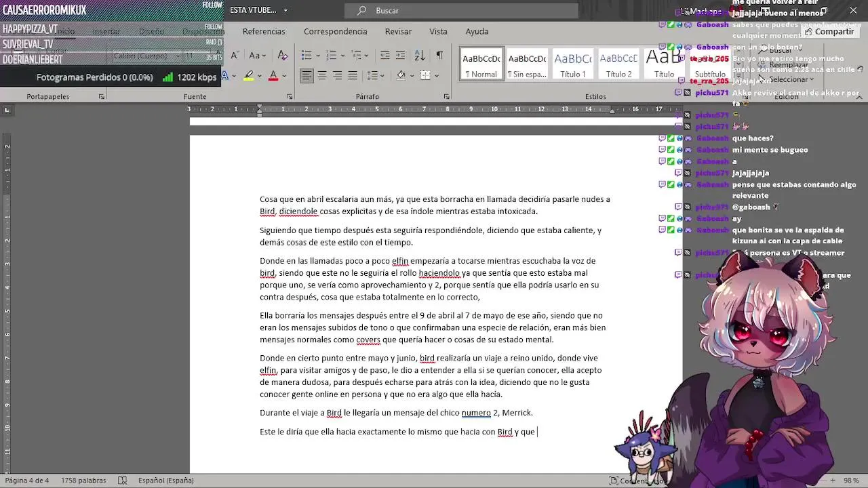This screenshot has width=868, height=488.
Task: Open the Seleccionar dropdown
Action: [788, 79]
